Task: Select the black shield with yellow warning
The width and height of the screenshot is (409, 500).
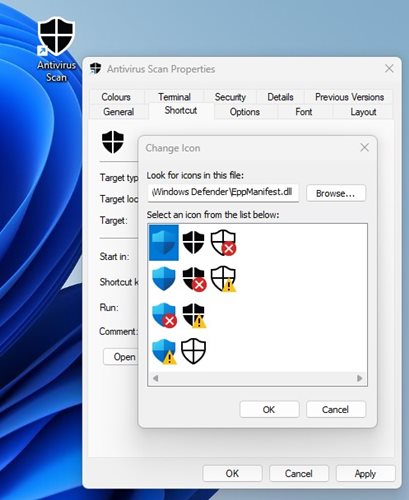Action: [194, 315]
